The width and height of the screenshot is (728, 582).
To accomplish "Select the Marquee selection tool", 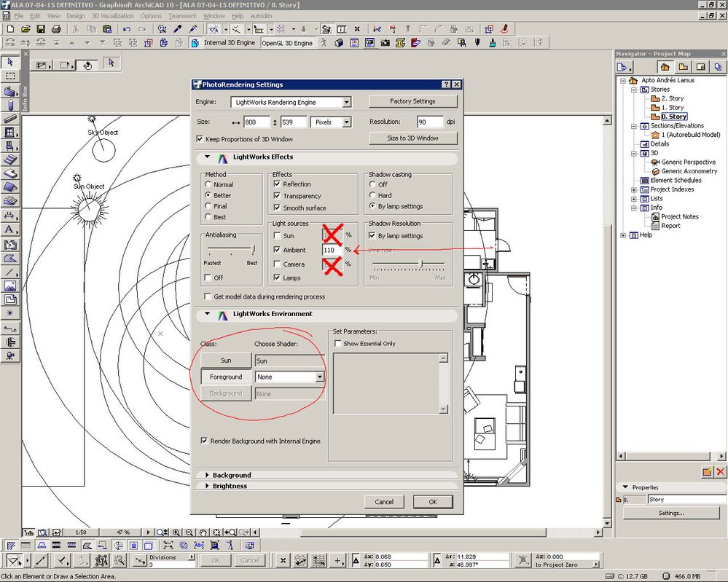I will [x=10, y=76].
